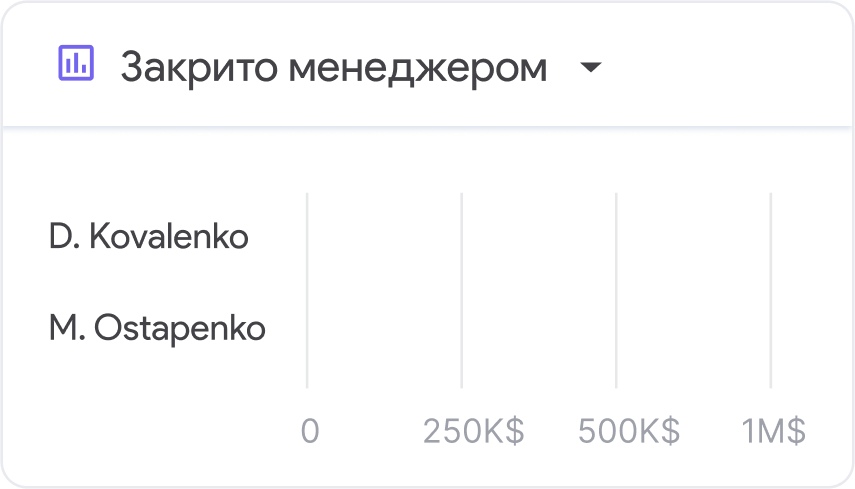Click M. Ostapenko's row between 0 and 250K$
Screen dimensions: 855x489
point(384,328)
